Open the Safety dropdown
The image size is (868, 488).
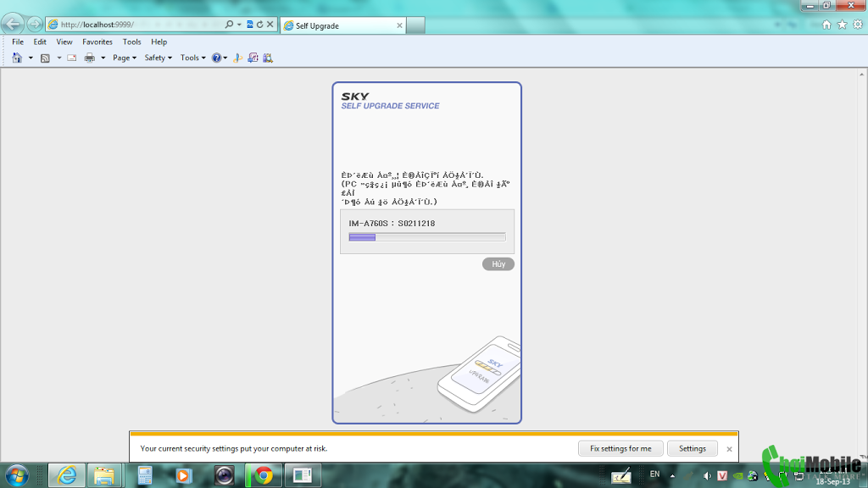point(159,58)
